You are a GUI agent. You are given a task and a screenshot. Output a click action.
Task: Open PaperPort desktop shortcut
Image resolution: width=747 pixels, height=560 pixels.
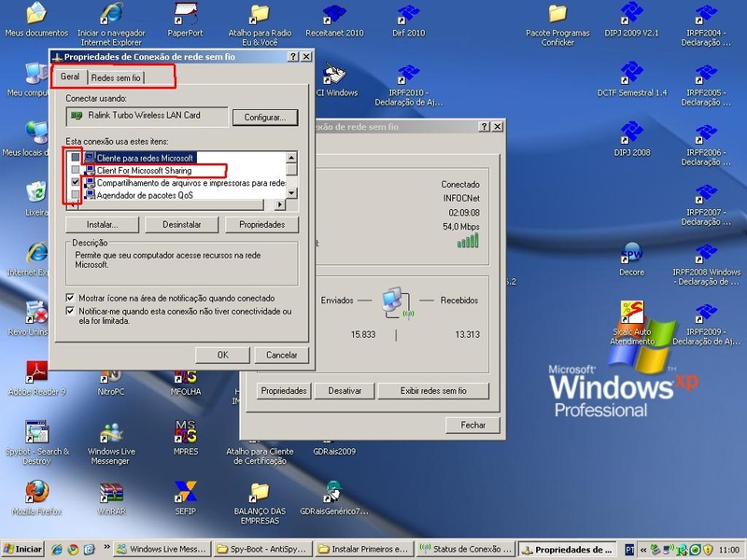(x=185, y=21)
